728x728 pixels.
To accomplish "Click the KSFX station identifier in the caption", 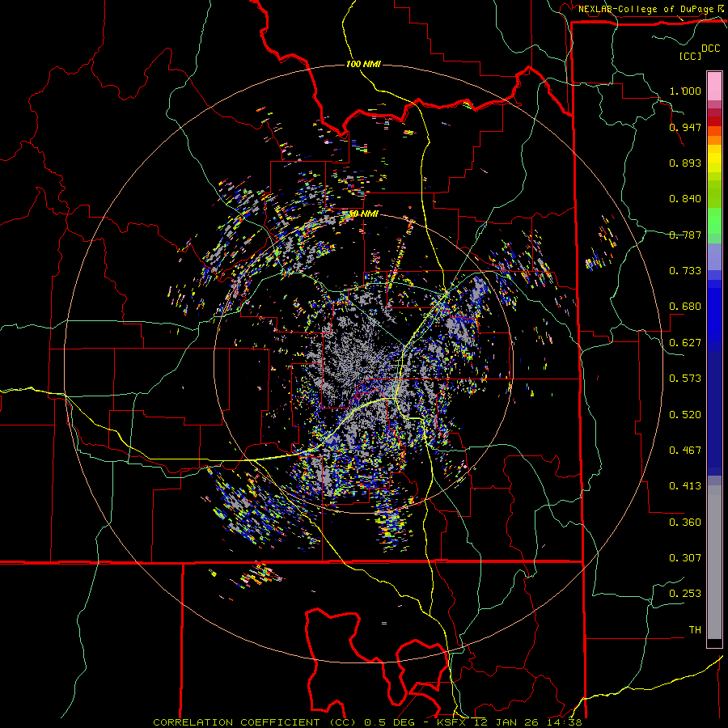I will [452, 722].
